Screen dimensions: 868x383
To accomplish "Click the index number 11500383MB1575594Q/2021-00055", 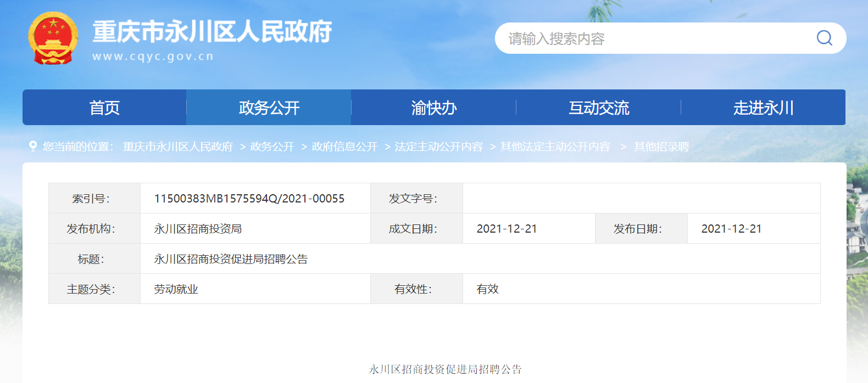I will [x=249, y=199].
